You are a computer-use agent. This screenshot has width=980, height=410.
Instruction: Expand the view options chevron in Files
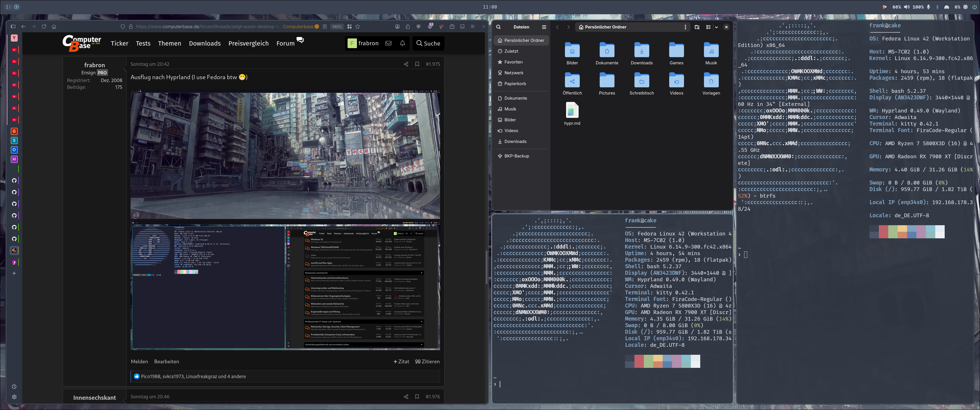[x=716, y=27]
